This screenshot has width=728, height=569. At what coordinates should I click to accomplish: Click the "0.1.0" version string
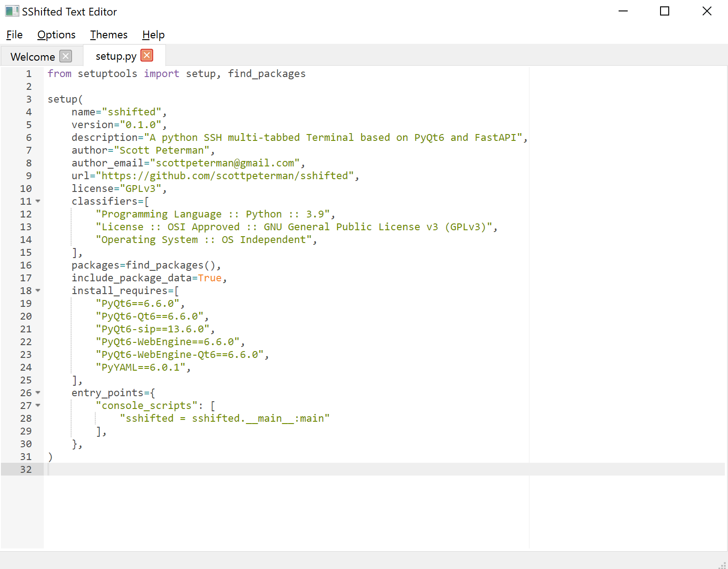point(141,124)
